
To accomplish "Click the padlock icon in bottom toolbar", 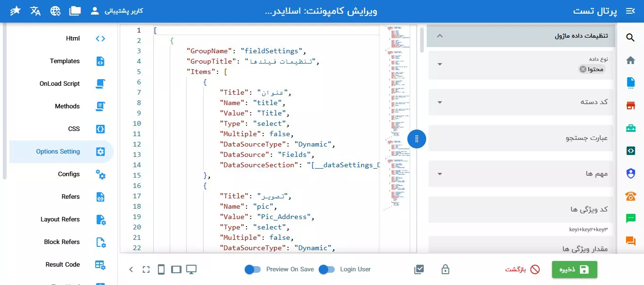I will pyautogui.click(x=445, y=269).
